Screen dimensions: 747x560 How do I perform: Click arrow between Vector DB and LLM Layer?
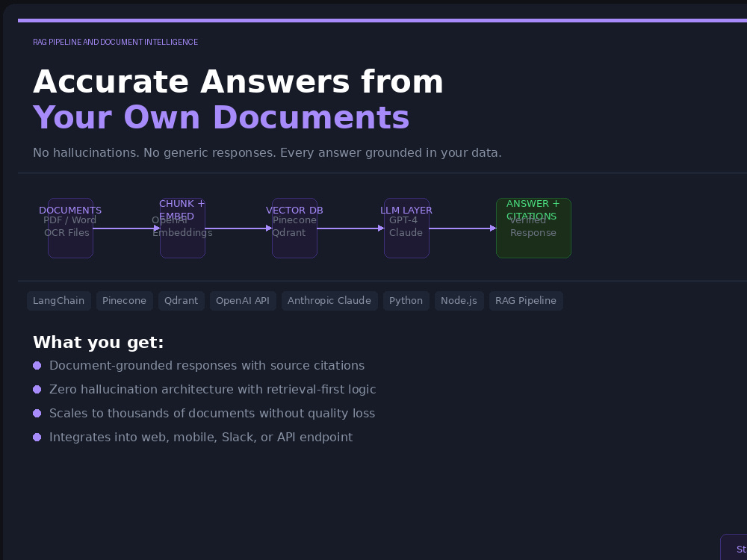(x=350, y=228)
